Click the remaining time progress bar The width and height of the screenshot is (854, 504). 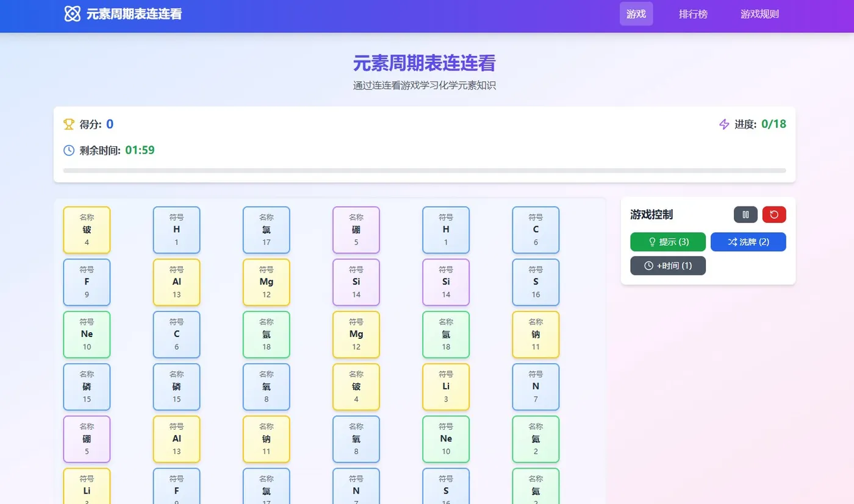(x=425, y=171)
